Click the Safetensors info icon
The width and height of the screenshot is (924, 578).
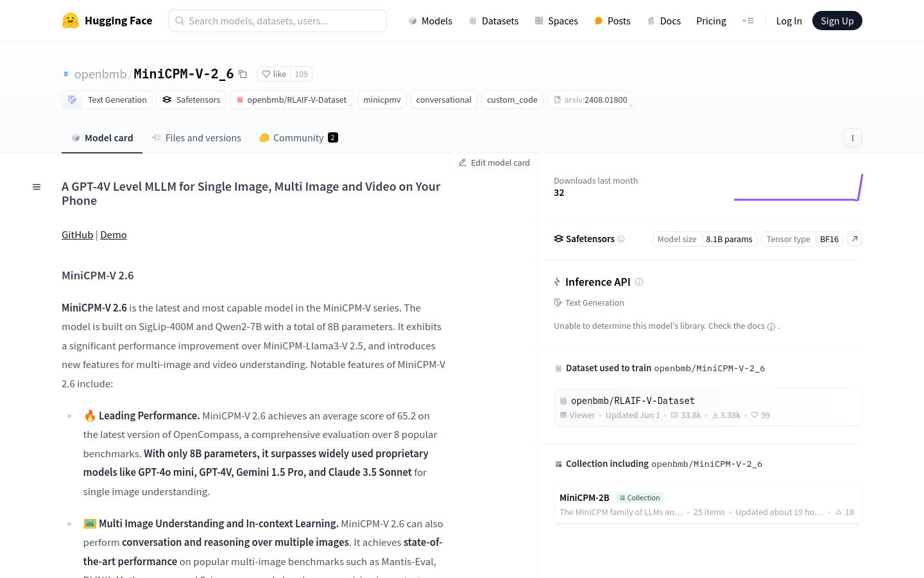(x=621, y=239)
